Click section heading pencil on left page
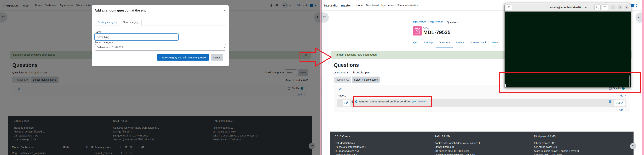 (x=19, y=89)
